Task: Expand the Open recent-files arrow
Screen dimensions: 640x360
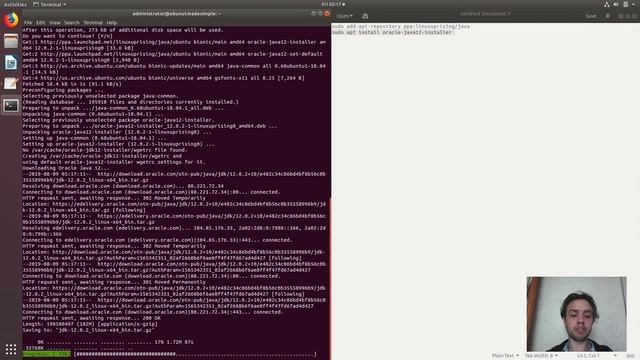Action: click(x=352, y=16)
